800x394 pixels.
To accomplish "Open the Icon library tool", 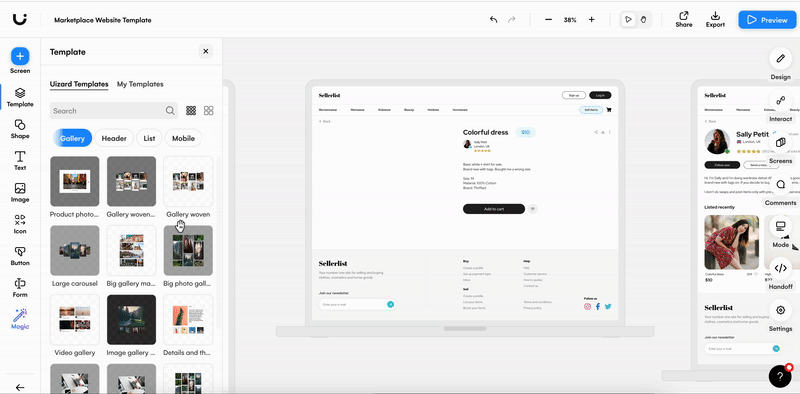I will [20, 224].
